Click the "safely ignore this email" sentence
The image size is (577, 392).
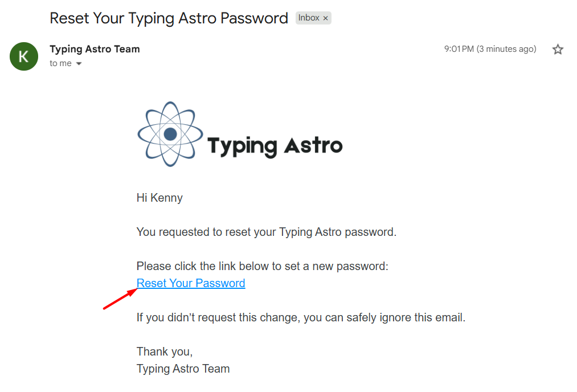(301, 317)
